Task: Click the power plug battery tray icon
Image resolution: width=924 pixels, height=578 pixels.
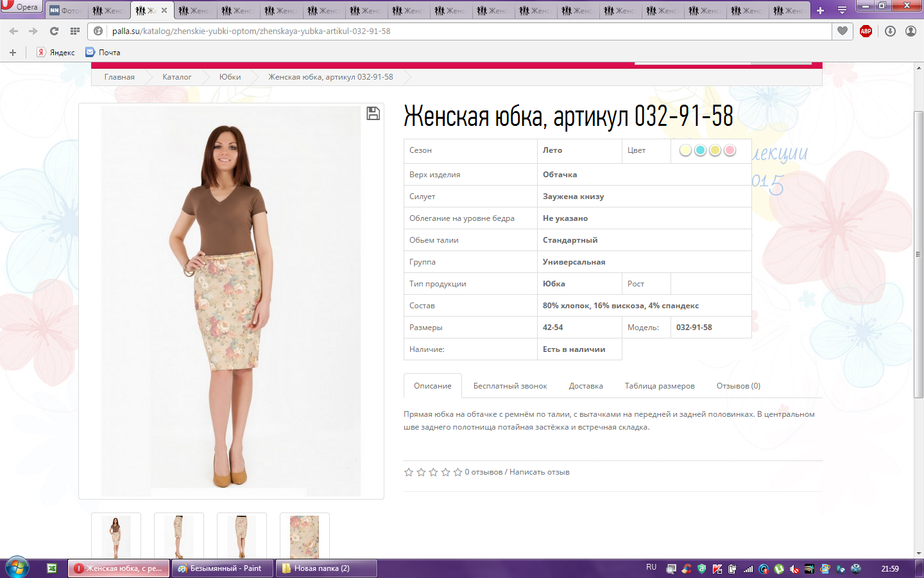Action: coord(733,568)
